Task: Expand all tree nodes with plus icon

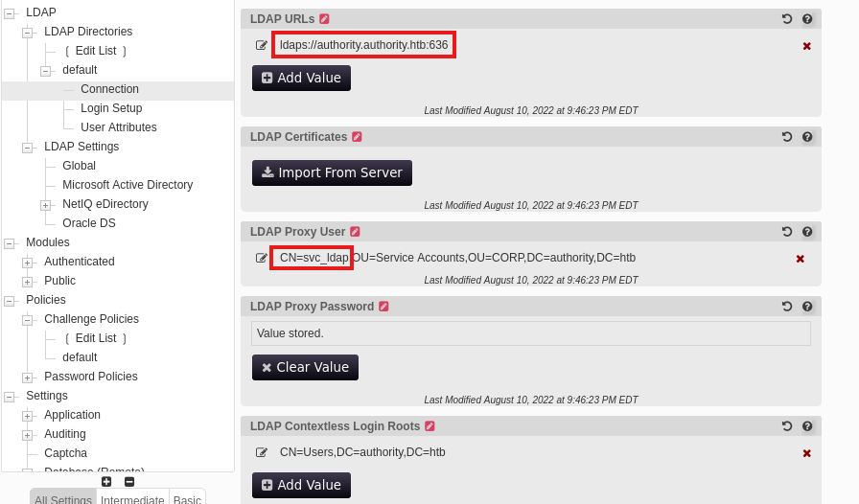Action: tap(106, 481)
